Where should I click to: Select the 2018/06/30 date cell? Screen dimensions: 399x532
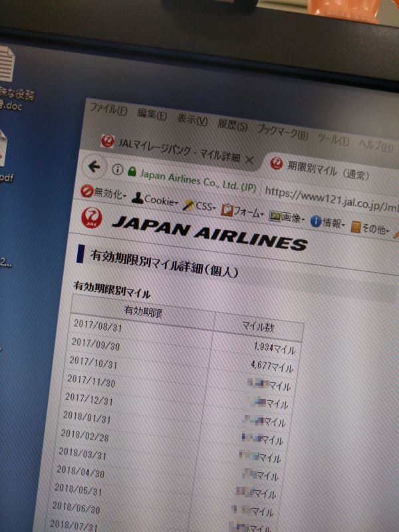tap(76, 507)
